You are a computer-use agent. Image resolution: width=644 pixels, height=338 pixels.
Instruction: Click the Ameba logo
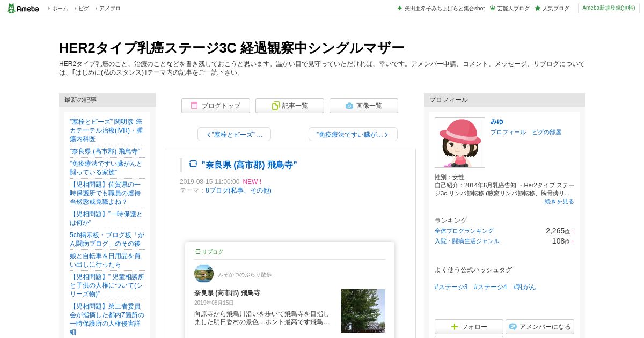coord(23,8)
